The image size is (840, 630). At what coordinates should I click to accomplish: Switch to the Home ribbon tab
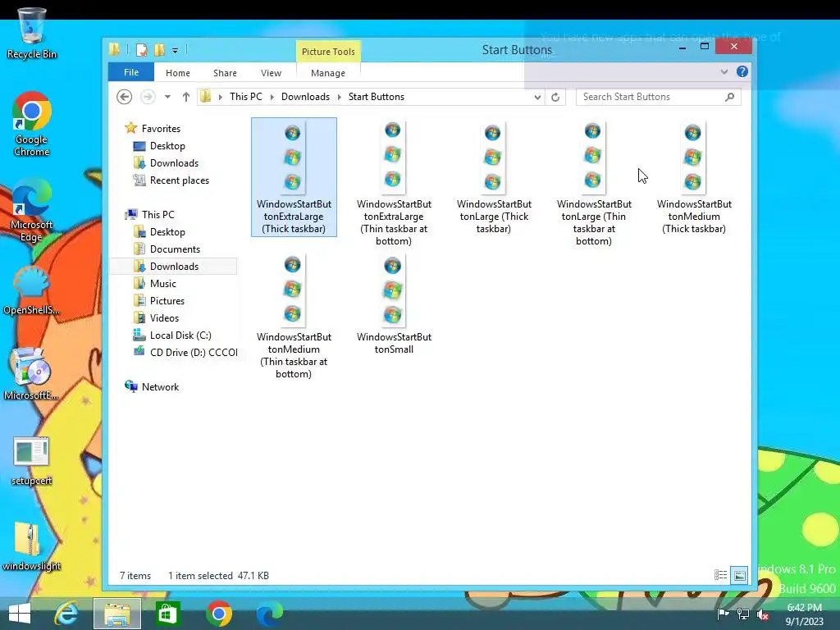(178, 73)
